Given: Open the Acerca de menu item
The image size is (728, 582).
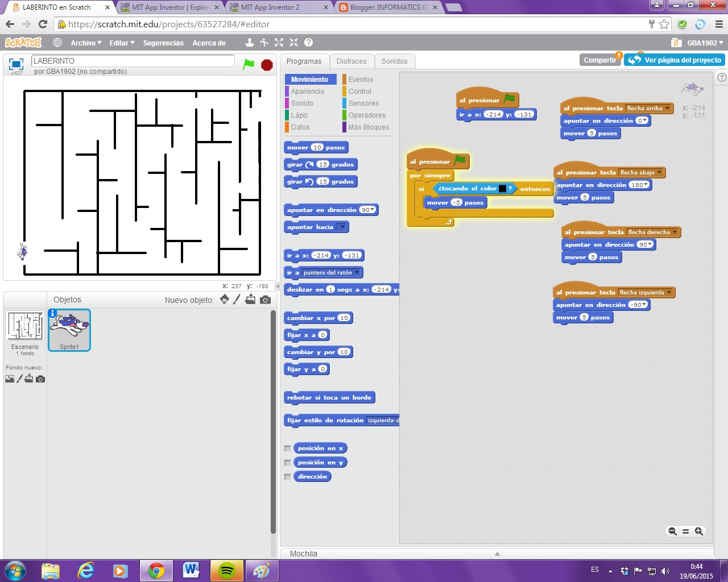Looking at the screenshot, I should (x=209, y=43).
